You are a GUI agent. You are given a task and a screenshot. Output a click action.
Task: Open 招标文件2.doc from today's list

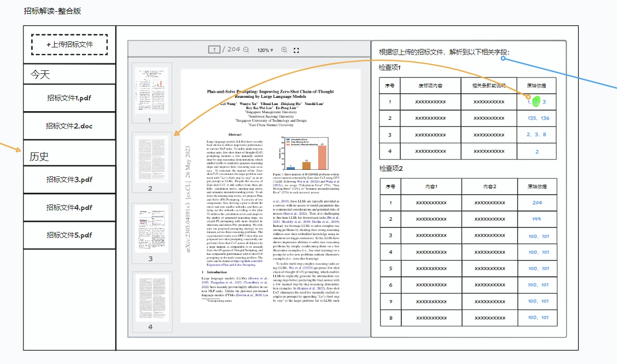pyautogui.click(x=69, y=126)
